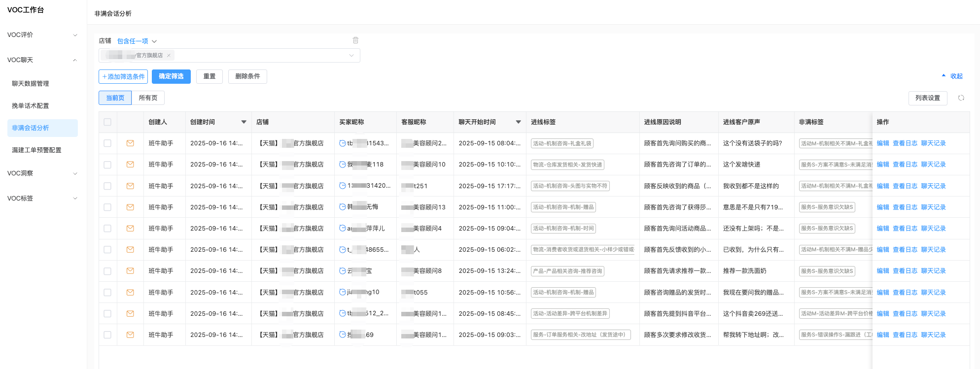Toggle the select-all checkbox in the table header
The image size is (980, 369).
click(x=107, y=122)
